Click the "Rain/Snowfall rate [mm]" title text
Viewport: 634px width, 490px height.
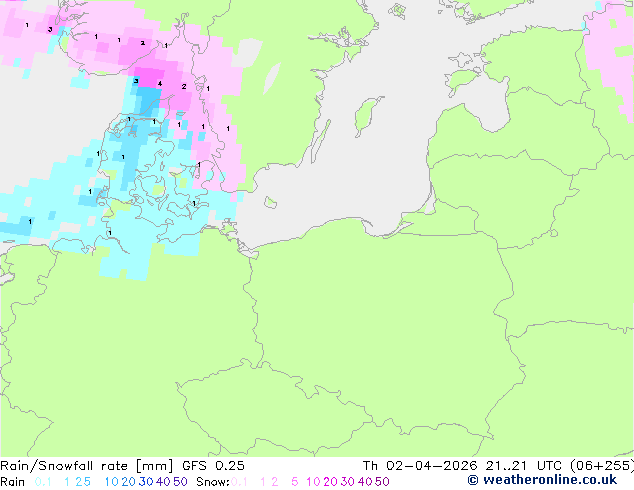point(87,466)
